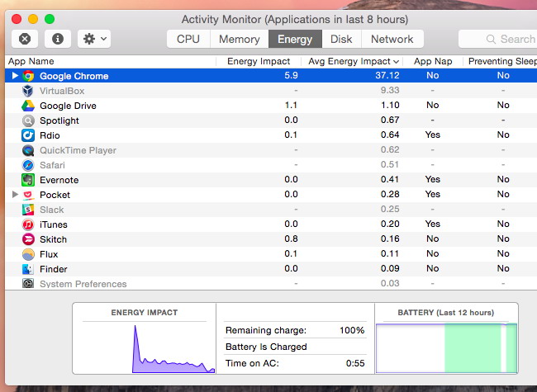Image resolution: width=537 pixels, height=392 pixels.
Task: Click the System Preferences gear icon
Action: (28, 284)
